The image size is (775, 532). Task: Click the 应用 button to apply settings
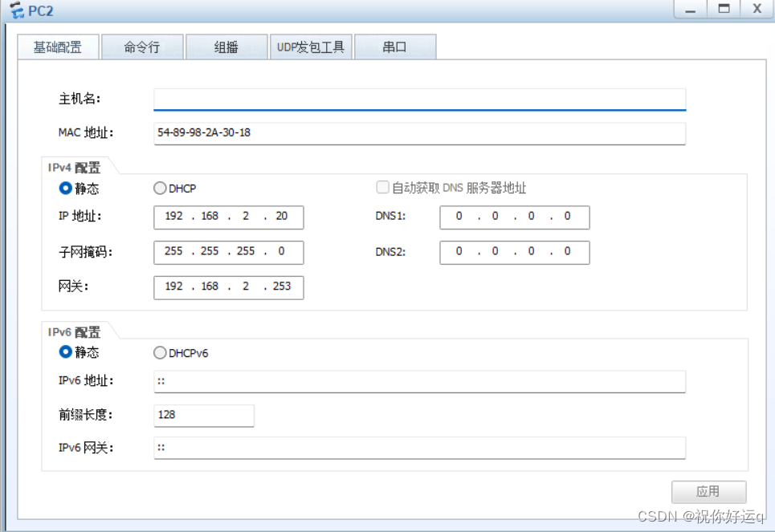(708, 492)
